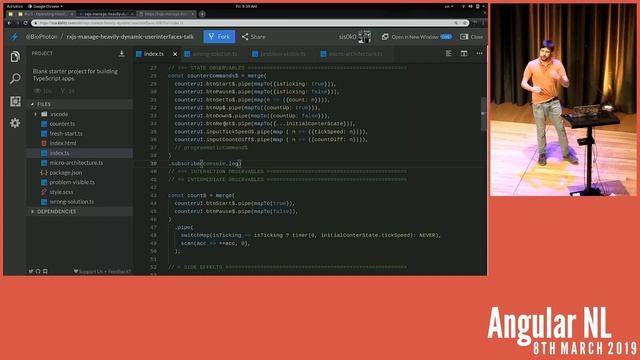Click the PROJECT panel header
640x360 pixels.
coord(42,53)
